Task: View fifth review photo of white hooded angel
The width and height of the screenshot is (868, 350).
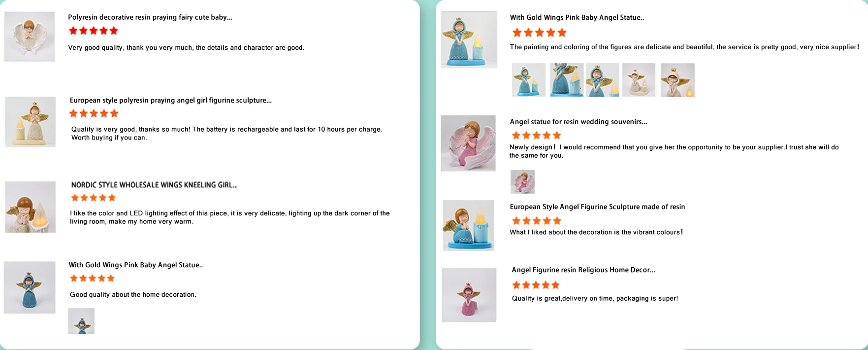Action: coord(677,80)
